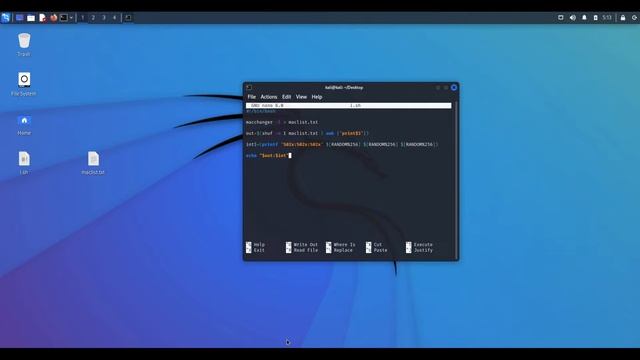Viewport: 640px width, 360px height.
Task: Click the panel clock
Action: [x=607, y=18]
